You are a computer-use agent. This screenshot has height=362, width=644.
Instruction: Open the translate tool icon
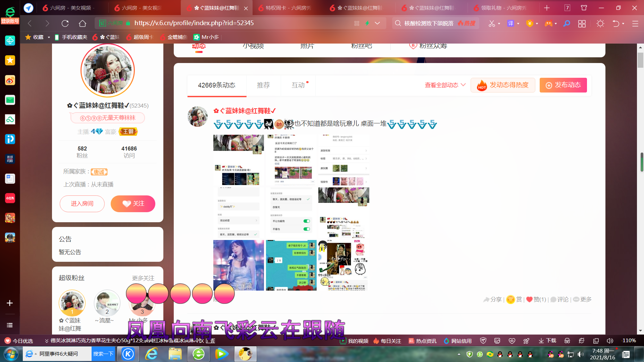point(511,23)
